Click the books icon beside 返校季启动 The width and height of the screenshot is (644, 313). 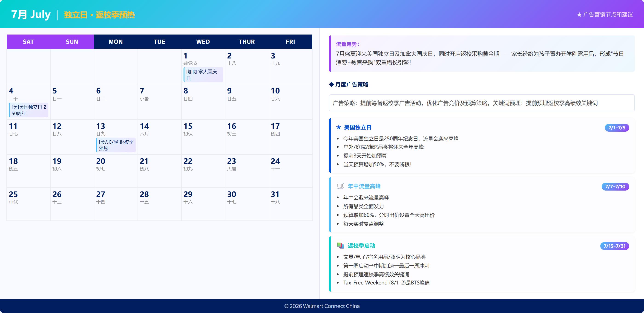coord(340,246)
